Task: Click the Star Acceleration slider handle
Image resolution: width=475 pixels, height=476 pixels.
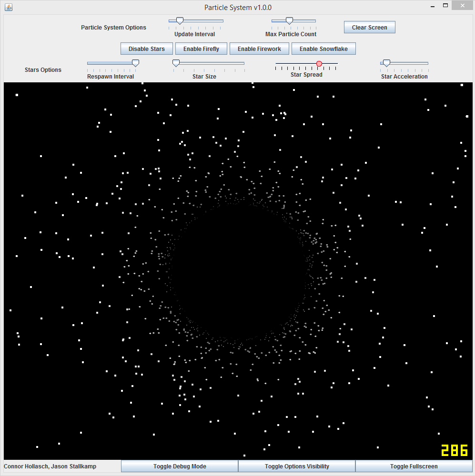Action: coord(386,63)
